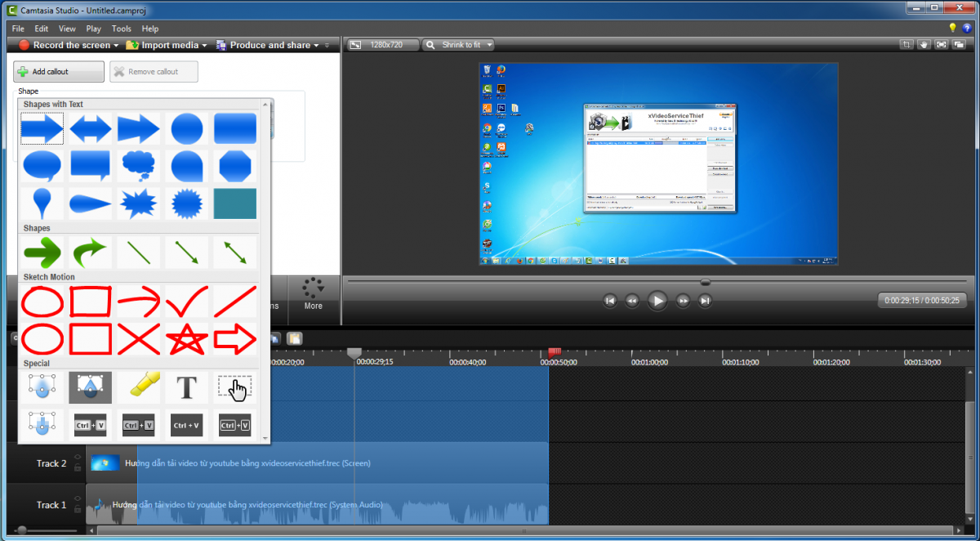Select the large T text callout

tap(186, 387)
